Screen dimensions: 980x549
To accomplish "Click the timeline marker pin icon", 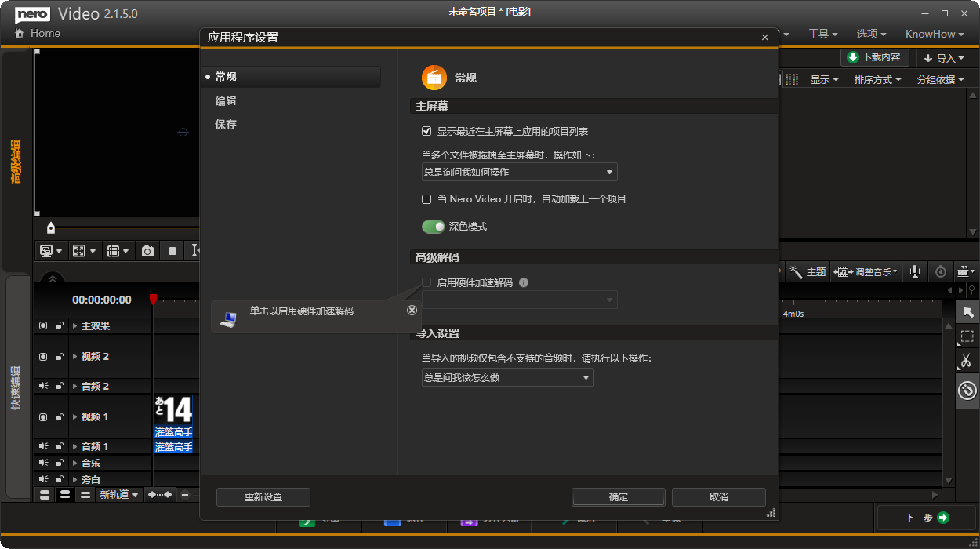I will pyautogui.click(x=972, y=291).
